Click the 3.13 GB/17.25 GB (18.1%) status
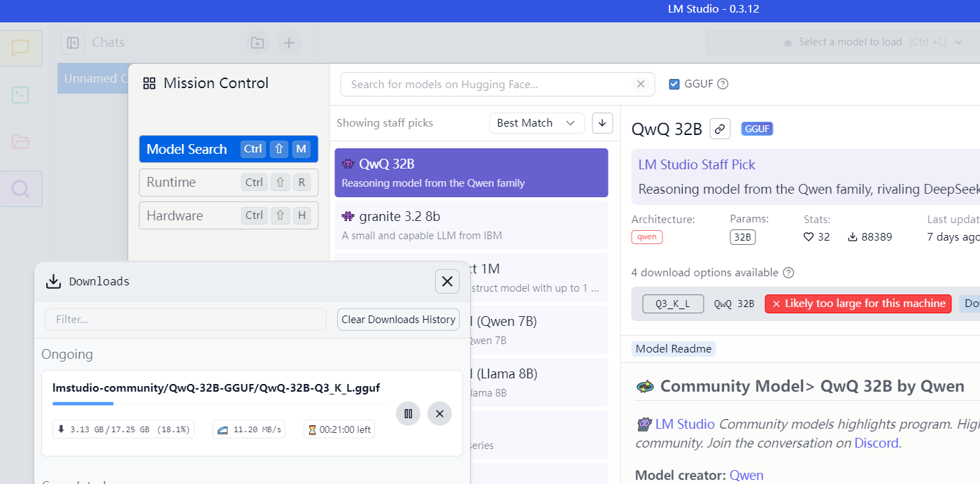 [124, 429]
